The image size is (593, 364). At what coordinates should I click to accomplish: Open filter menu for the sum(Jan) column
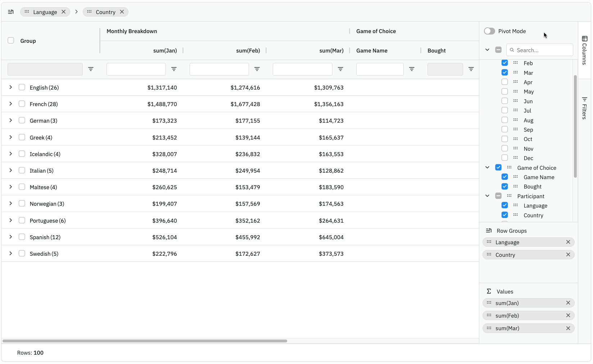click(x=174, y=69)
